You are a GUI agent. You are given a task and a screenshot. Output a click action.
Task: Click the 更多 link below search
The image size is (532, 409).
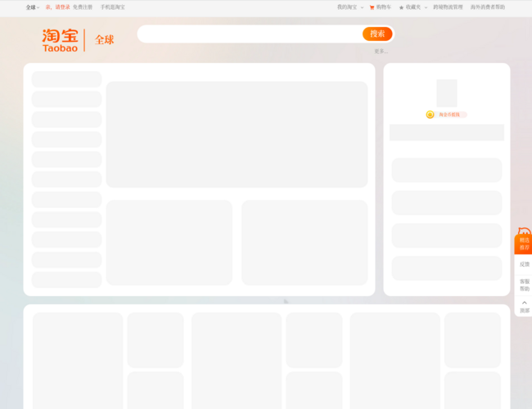(381, 52)
